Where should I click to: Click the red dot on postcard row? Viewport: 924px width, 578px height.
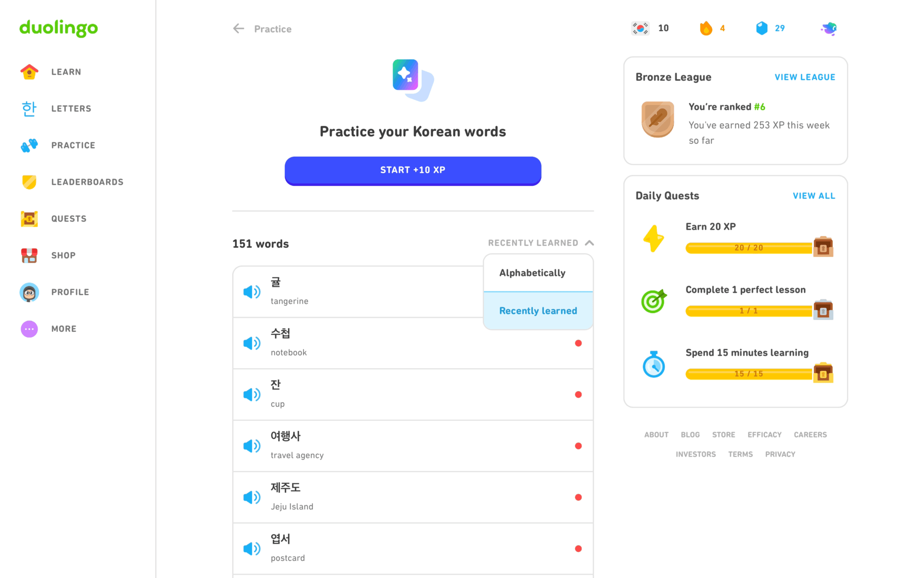click(578, 549)
